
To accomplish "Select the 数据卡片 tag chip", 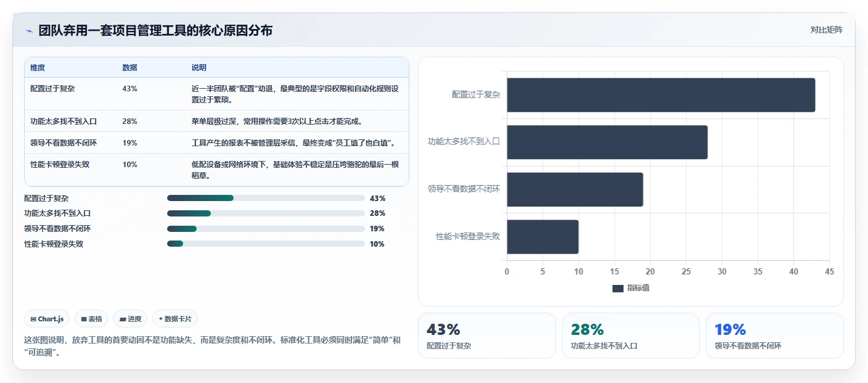I will 175,319.
